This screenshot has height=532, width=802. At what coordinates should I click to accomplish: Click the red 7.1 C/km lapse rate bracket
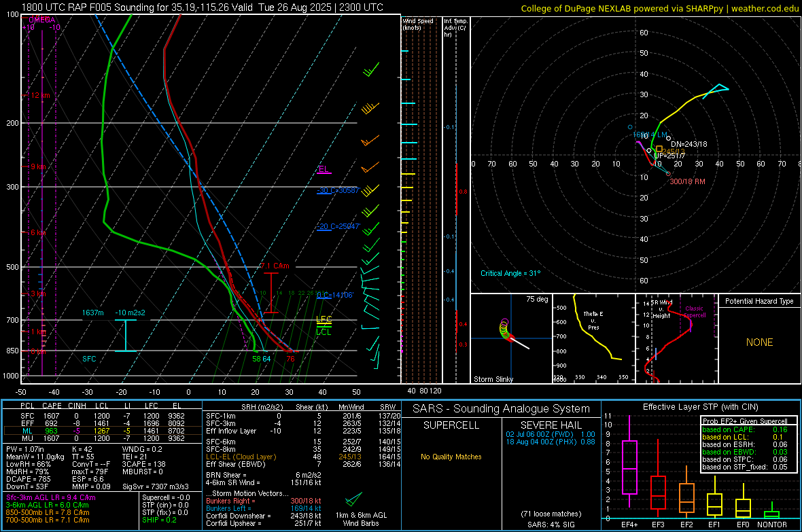click(271, 293)
